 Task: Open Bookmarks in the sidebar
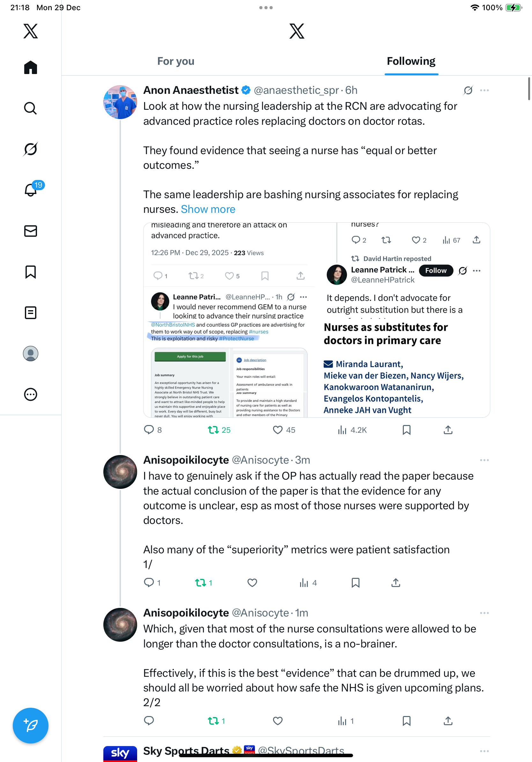[x=31, y=272]
